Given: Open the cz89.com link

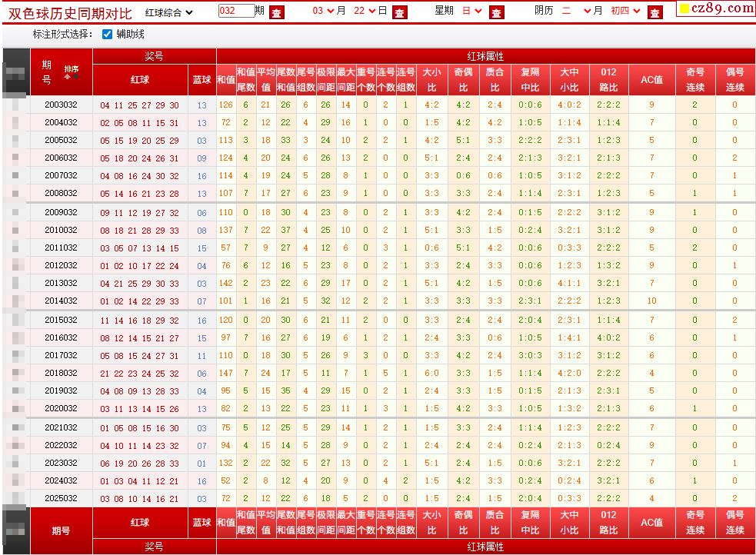Looking at the screenshot, I should click(721, 8).
